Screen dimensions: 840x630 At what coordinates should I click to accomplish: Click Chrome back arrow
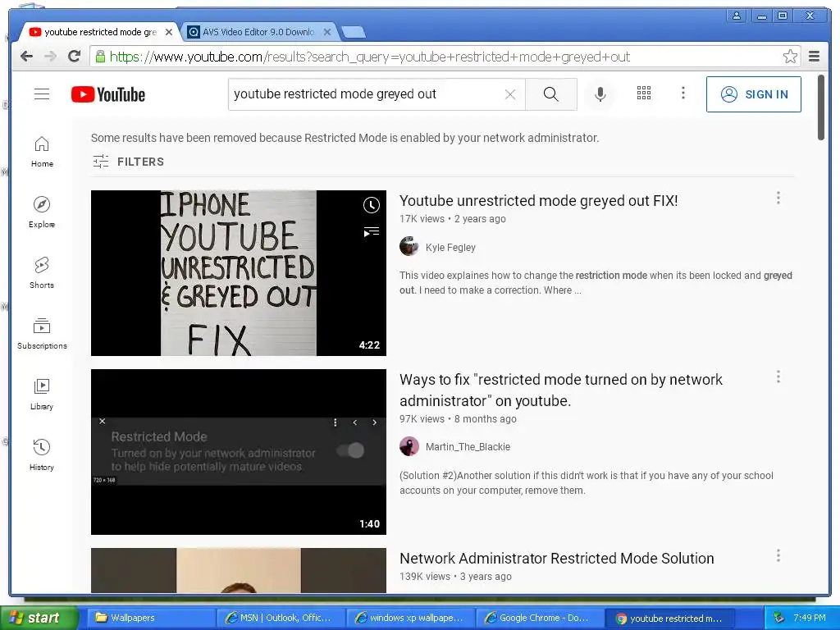26,57
